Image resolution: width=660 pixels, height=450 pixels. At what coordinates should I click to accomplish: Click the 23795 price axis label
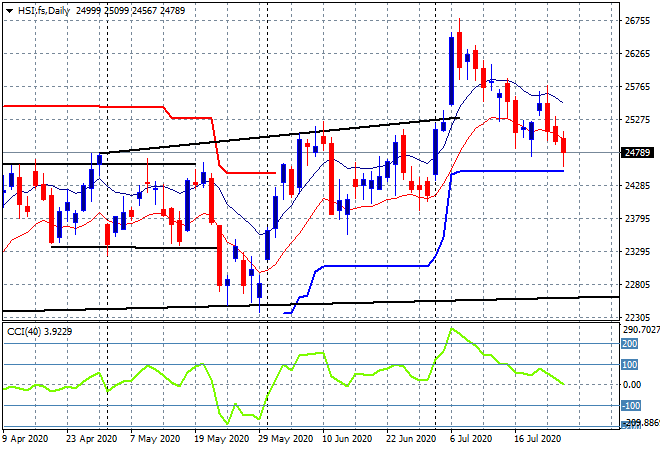click(x=637, y=218)
